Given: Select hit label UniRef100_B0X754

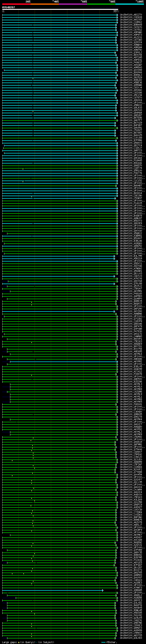Looking at the screenshot, I should [x=131, y=349].
